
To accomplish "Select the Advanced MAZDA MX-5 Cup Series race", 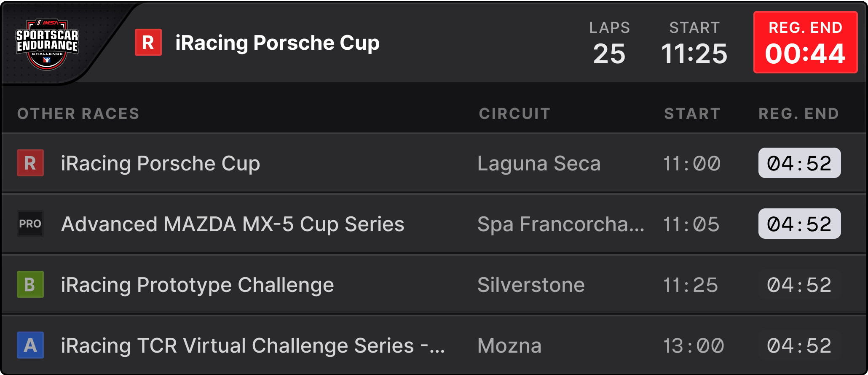I will 233,224.
